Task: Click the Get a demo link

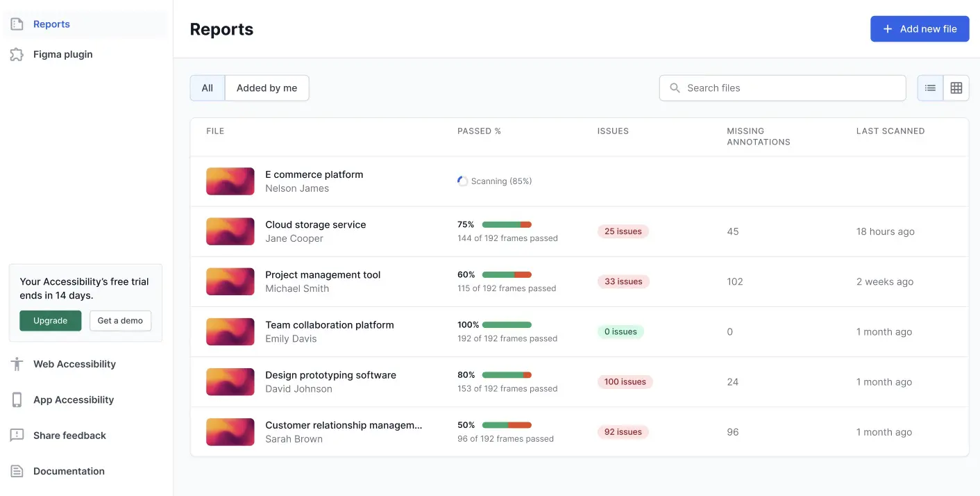Action: click(x=120, y=320)
